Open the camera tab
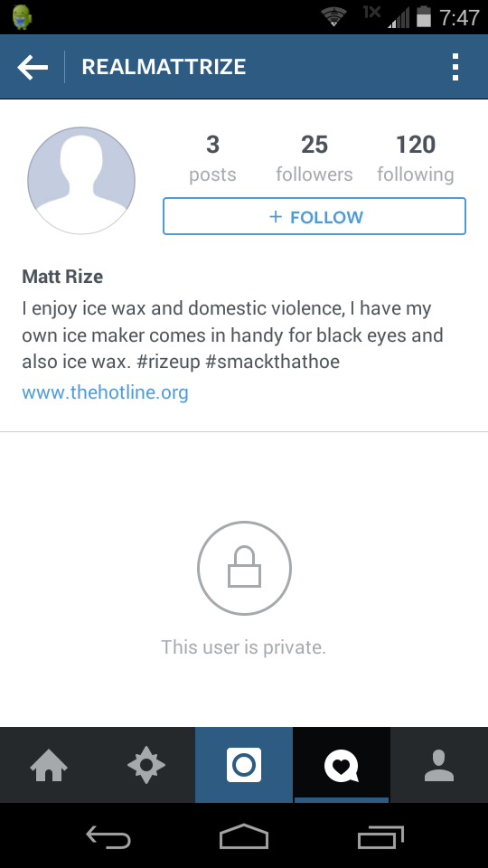The height and width of the screenshot is (868, 488). pos(244,765)
